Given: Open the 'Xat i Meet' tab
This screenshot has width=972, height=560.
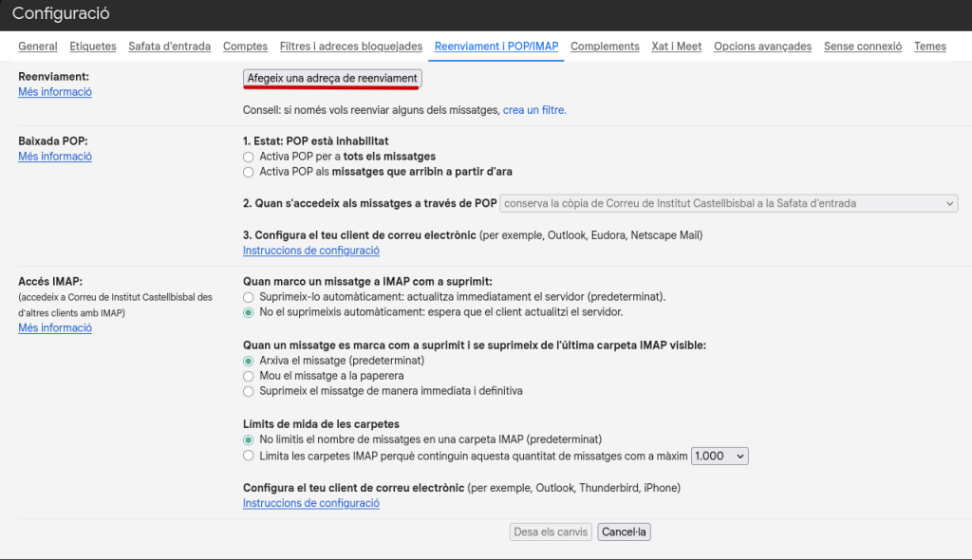Looking at the screenshot, I should (676, 47).
